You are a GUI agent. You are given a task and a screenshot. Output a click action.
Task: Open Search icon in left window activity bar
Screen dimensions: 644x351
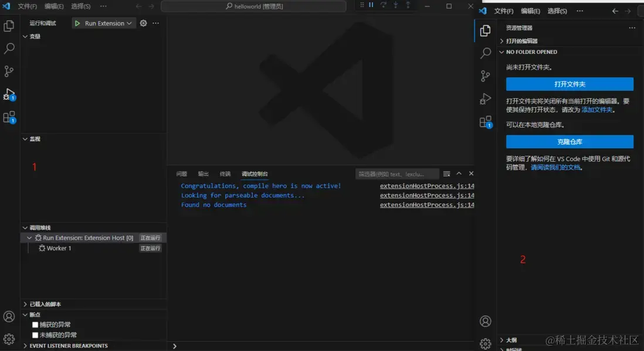point(9,49)
